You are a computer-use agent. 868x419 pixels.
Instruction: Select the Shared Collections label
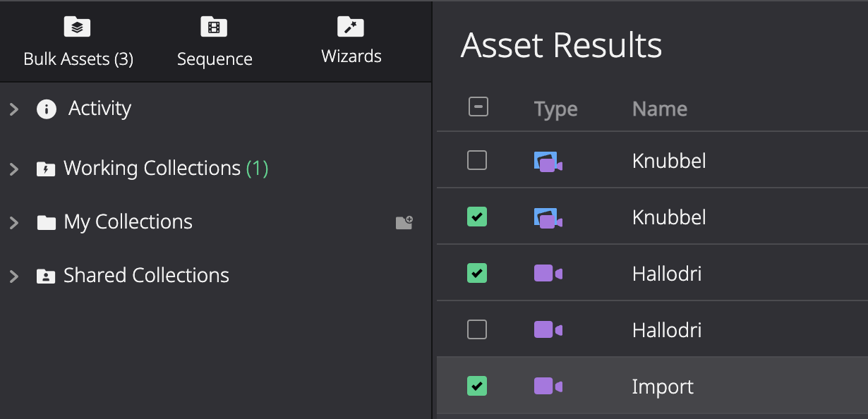pyautogui.click(x=146, y=275)
